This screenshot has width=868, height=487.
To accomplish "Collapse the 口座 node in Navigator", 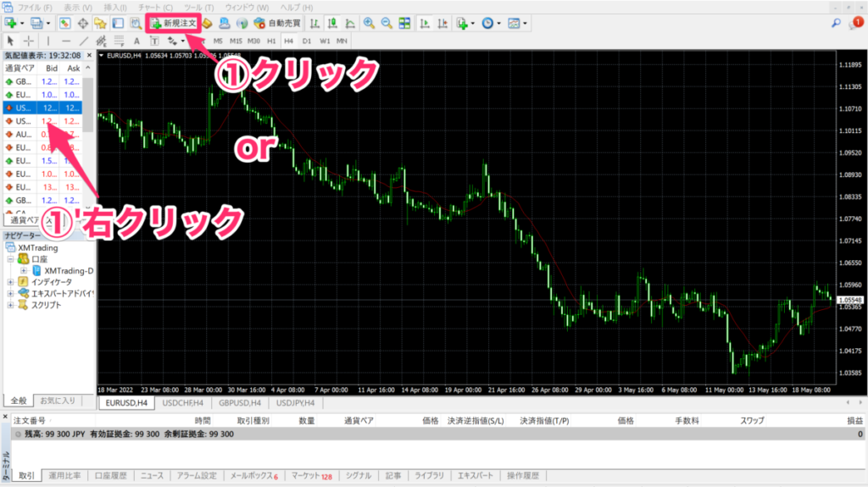I will click(x=10, y=259).
